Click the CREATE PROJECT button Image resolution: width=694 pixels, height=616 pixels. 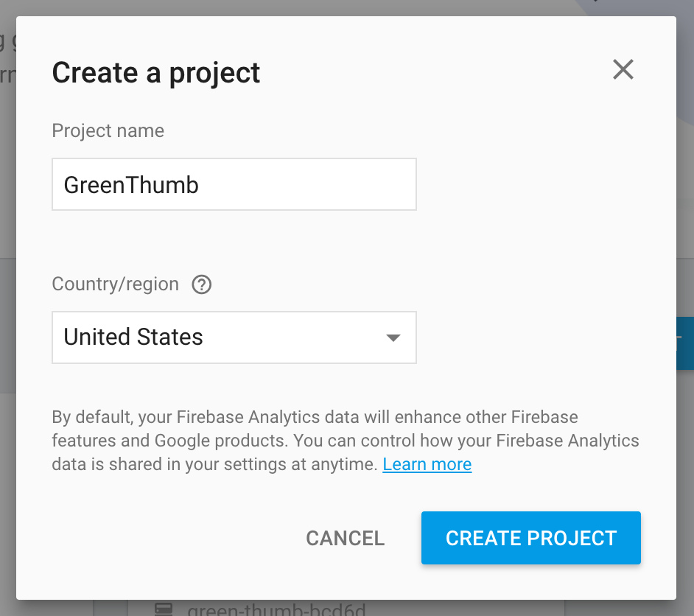(x=530, y=538)
